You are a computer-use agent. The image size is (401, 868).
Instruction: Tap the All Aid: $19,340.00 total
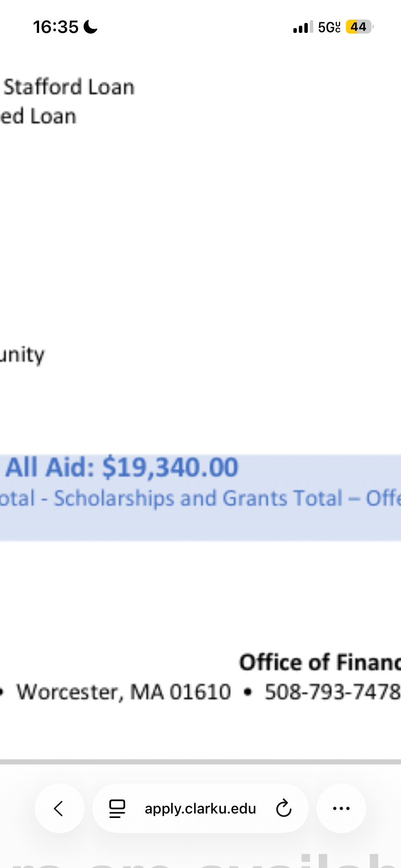point(122,467)
